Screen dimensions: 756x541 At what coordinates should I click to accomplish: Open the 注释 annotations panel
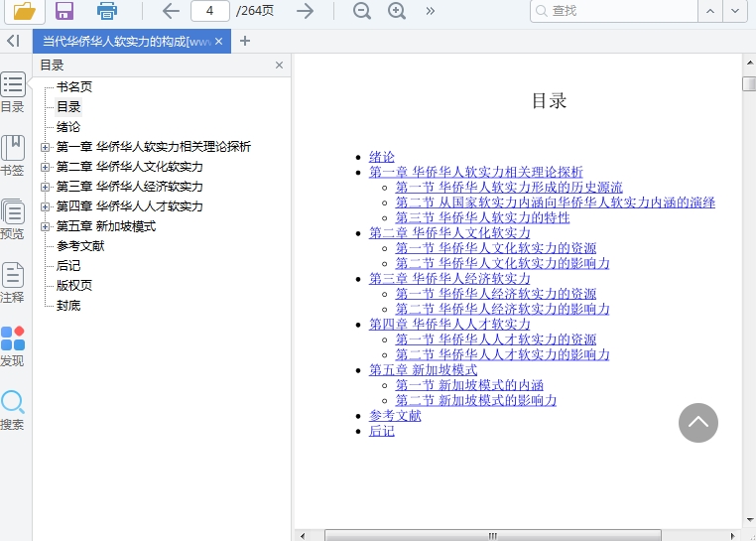click(x=13, y=283)
